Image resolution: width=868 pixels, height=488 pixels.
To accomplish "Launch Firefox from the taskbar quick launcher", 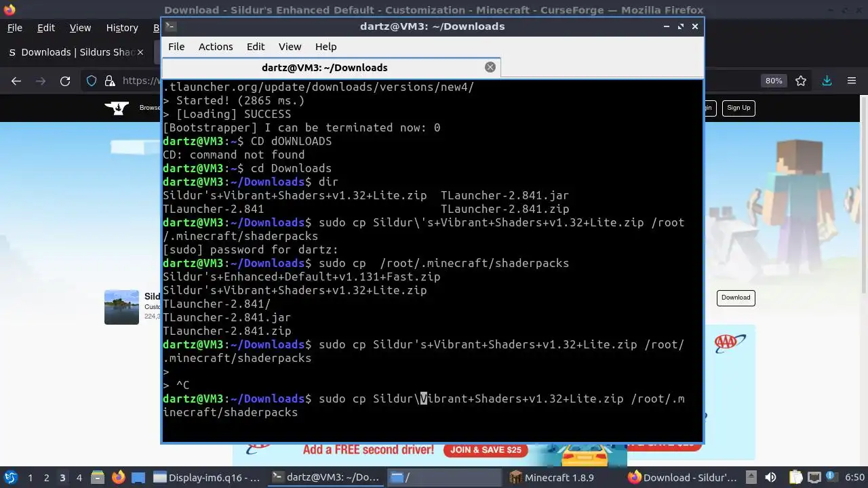I will point(118,477).
